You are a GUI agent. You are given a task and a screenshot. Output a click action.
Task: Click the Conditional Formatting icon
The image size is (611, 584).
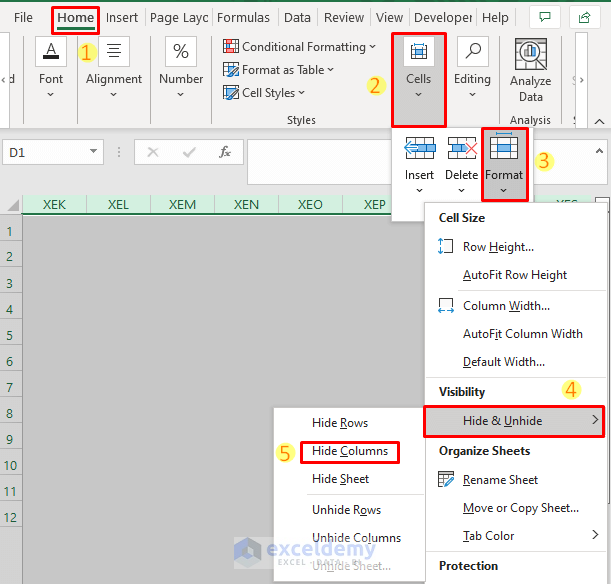(x=231, y=46)
